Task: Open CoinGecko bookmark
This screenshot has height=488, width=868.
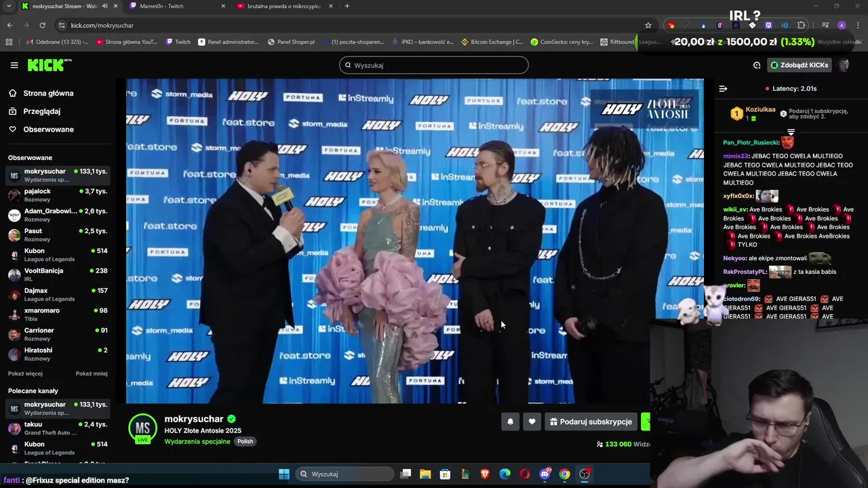Action: (x=561, y=42)
